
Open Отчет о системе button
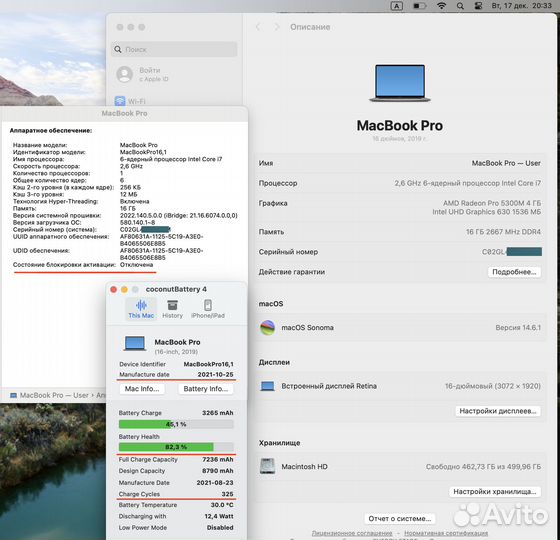point(400,519)
